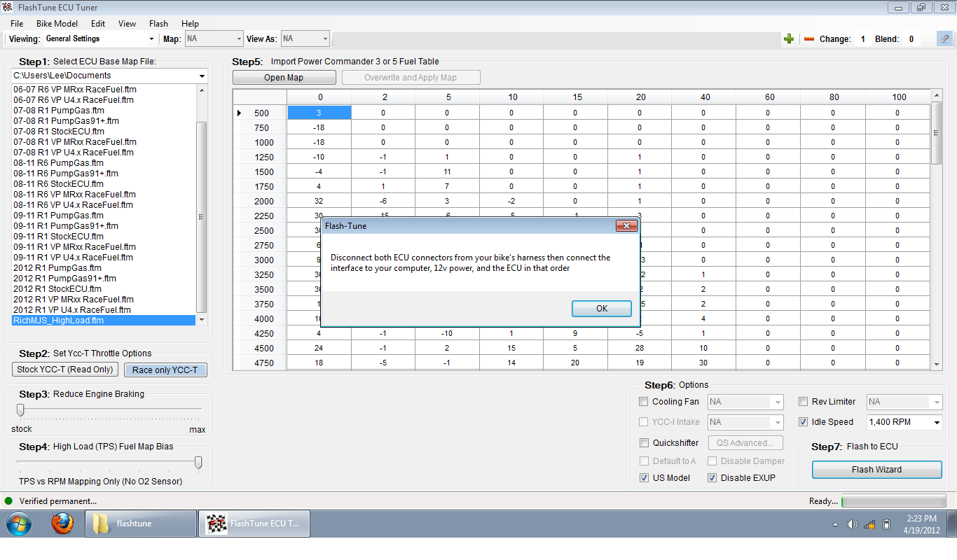Close the Flash-Tune dialog with X
The width and height of the screenshot is (957, 560).
(x=626, y=226)
